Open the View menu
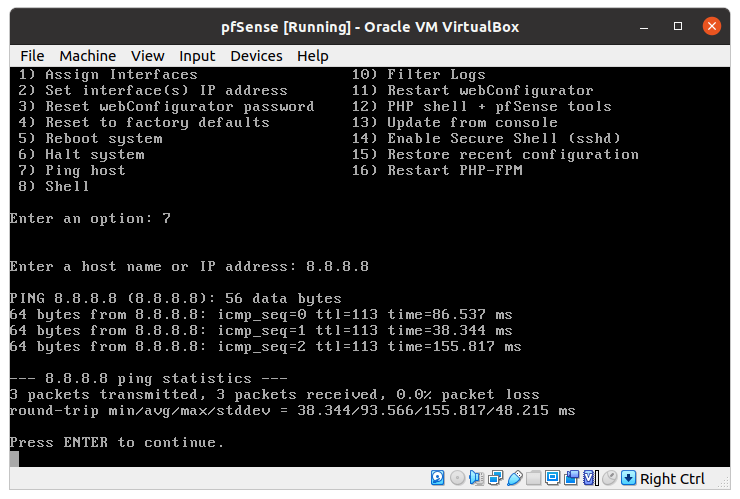Image resolution: width=740 pixels, height=499 pixels. point(147,56)
